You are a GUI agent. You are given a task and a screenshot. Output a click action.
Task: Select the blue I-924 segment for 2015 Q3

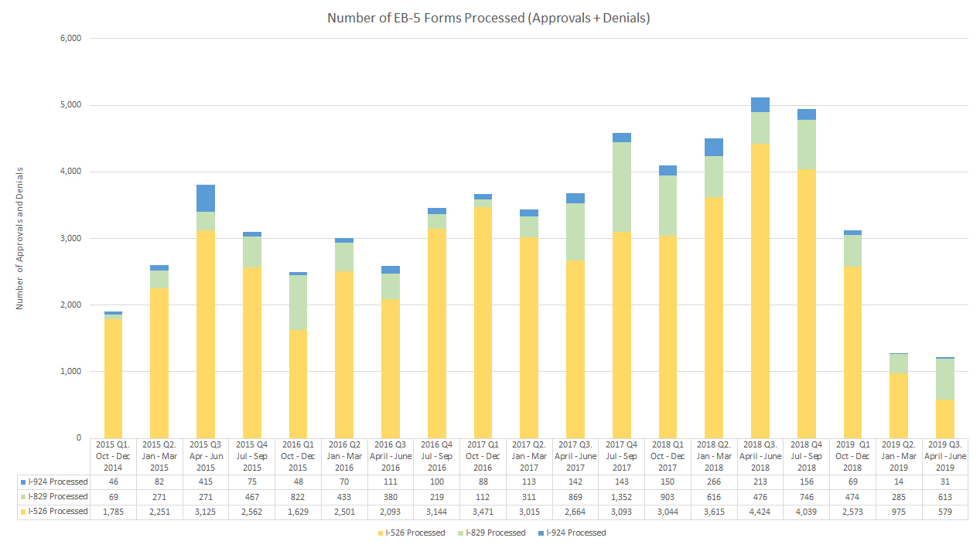[x=206, y=198]
